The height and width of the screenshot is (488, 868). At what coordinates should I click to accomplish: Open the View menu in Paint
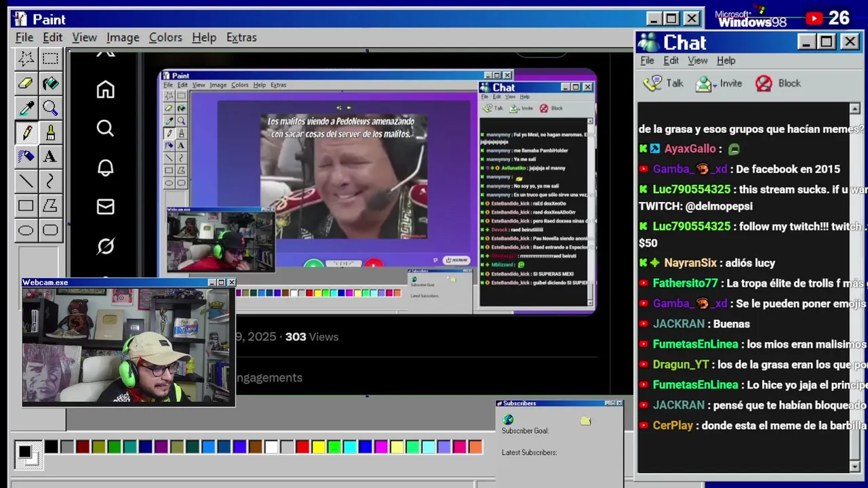(x=85, y=37)
